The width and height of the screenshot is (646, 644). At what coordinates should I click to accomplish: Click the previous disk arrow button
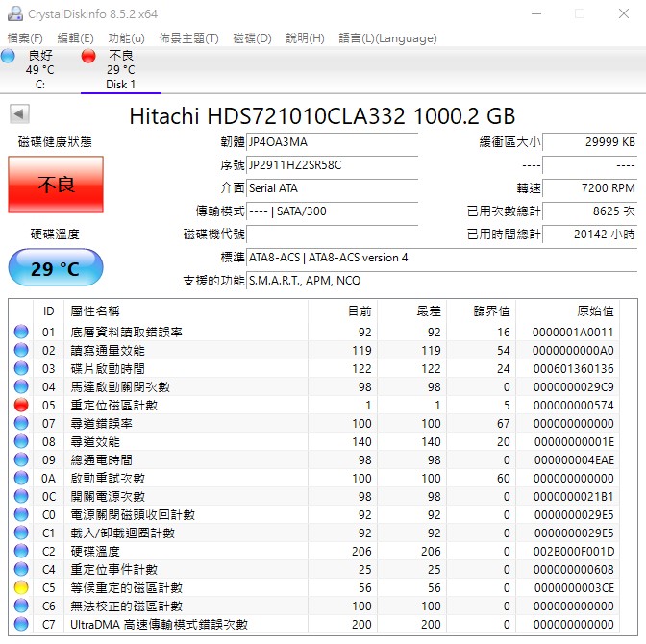[18, 115]
